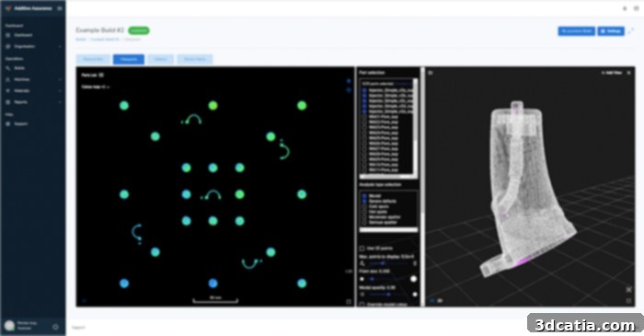
Task: Collapse the sidebar with the hamburger icon
Action: pyautogui.click(x=60, y=8)
